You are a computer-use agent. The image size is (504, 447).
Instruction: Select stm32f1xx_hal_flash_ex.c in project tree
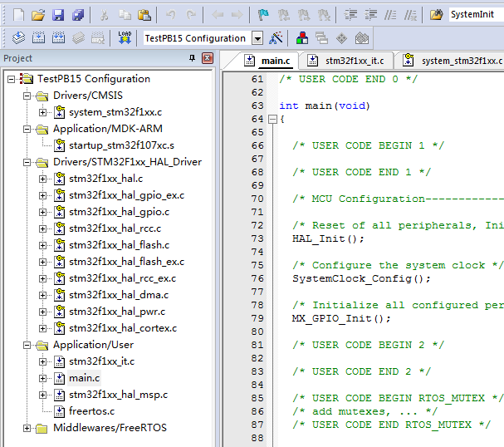pyautogui.click(x=127, y=262)
